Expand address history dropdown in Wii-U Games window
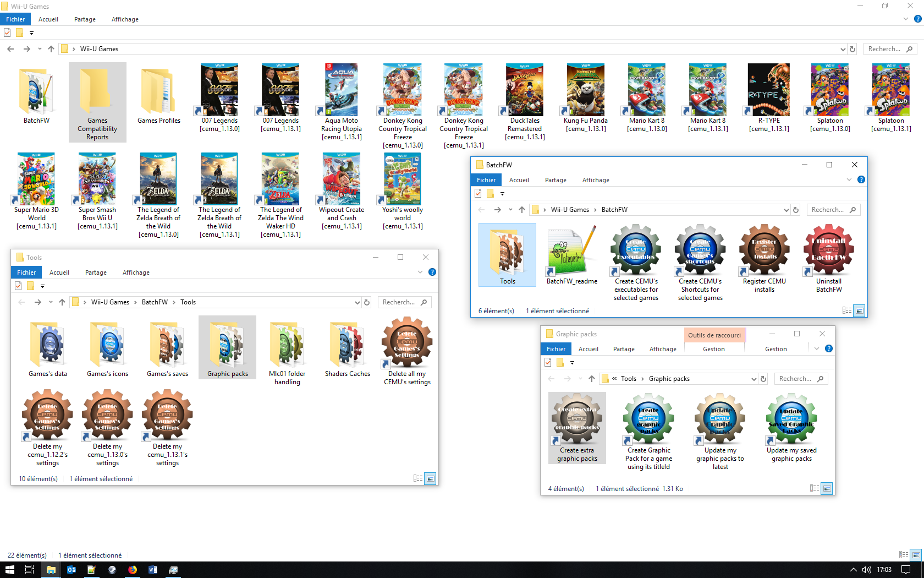The height and width of the screenshot is (578, 924). (x=843, y=50)
